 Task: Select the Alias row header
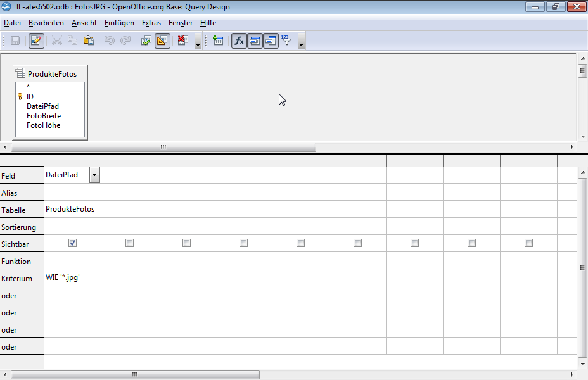pos(22,193)
